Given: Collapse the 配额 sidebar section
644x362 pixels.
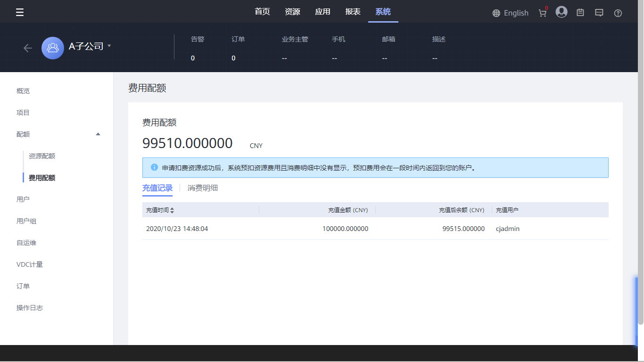Looking at the screenshot, I should coord(98,134).
